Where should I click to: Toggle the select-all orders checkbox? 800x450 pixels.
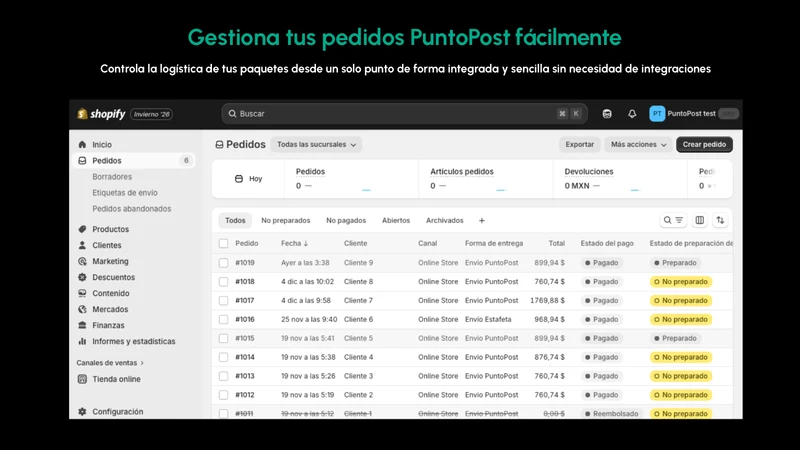(x=223, y=243)
